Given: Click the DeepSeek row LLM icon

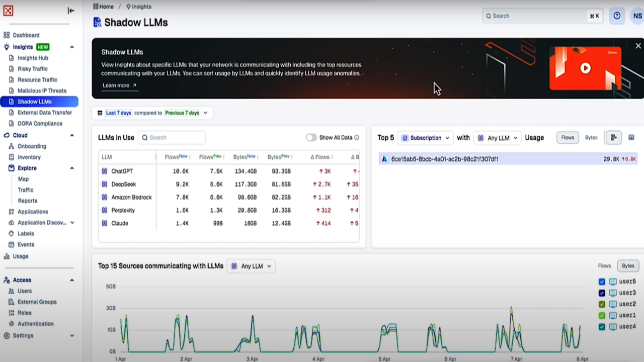Looking at the screenshot, I should pyautogui.click(x=105, y=185).
